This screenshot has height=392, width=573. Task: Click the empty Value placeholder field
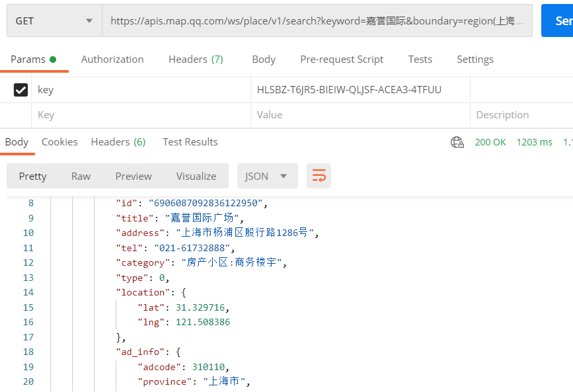360,115
